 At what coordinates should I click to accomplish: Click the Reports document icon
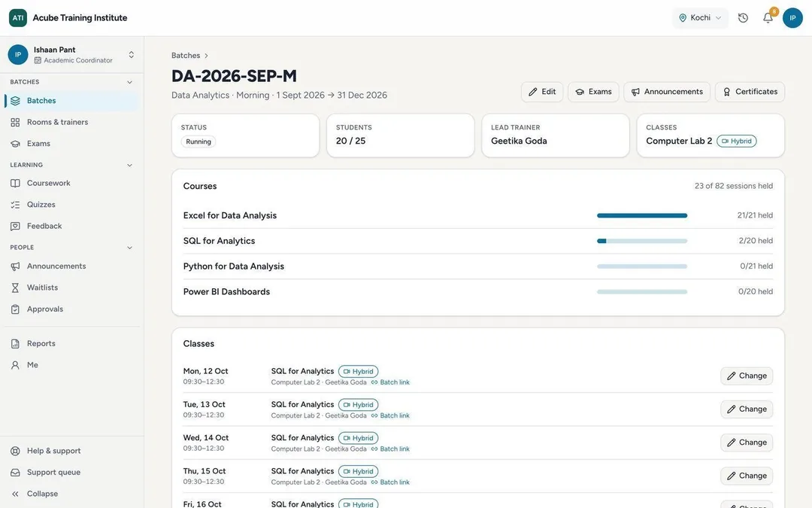[15, 344]
